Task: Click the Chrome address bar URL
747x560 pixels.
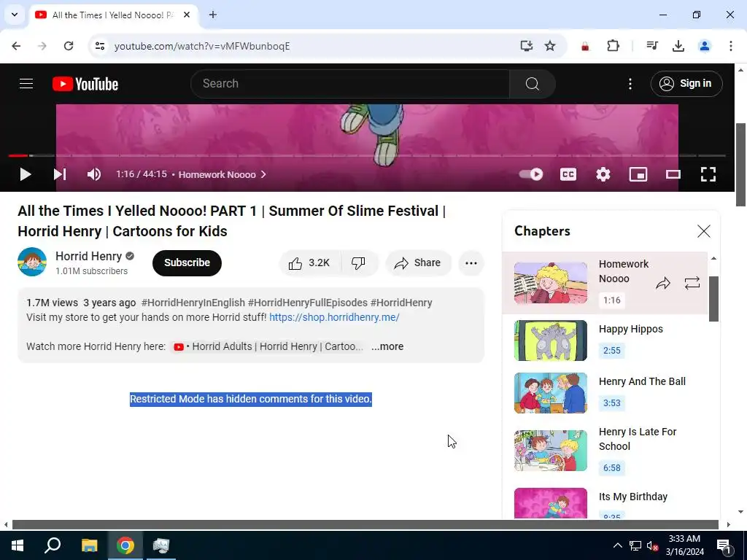Action: 202,46
